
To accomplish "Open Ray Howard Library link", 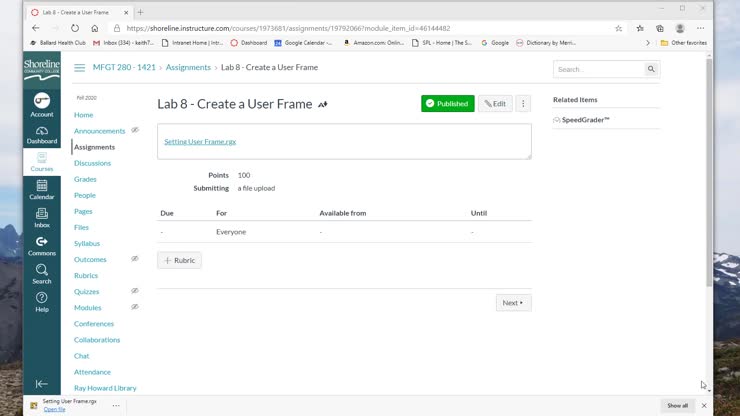I will [105, 388].
